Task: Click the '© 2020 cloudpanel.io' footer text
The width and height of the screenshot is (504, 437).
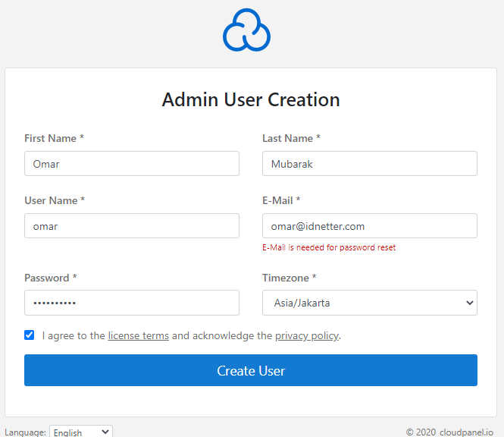Action: [x=449, y=432]
